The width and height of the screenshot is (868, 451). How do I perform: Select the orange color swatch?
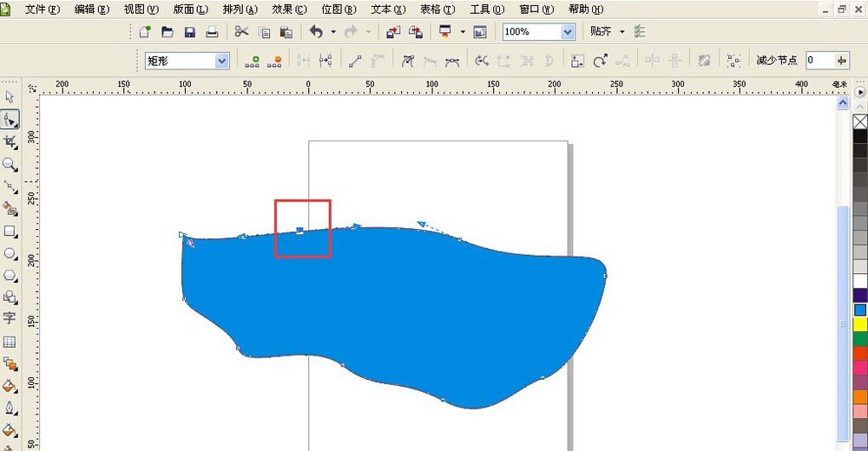[860, 396]
